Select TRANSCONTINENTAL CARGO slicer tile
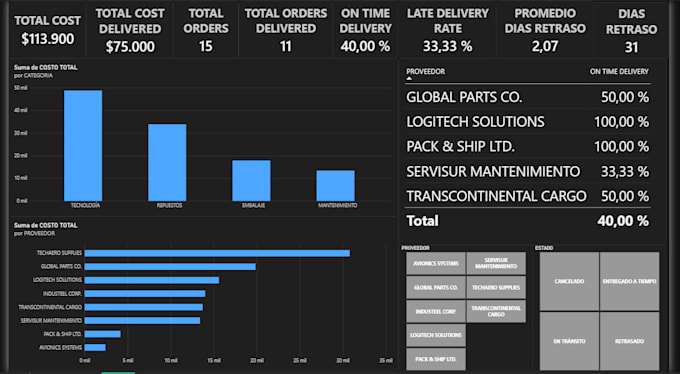The image size is (680, 374). point(496,312)
